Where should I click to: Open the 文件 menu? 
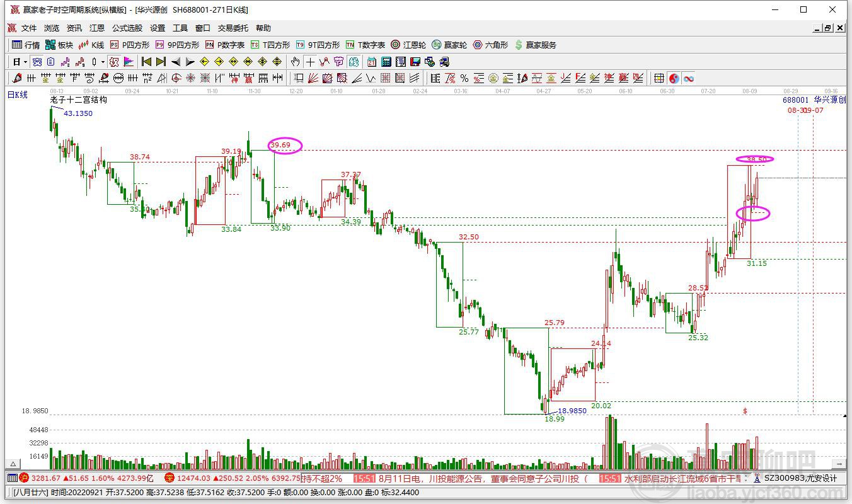(x=29, y=28)
